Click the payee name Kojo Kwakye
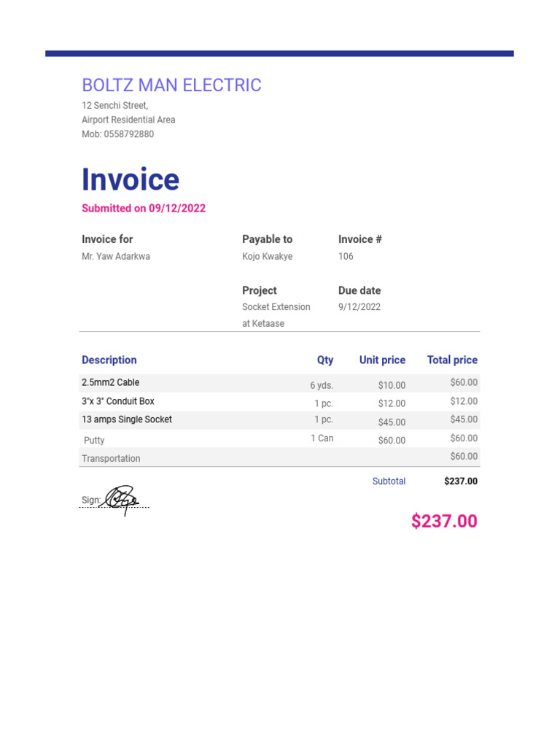The height and width of the screenshot is (747, 560). [267, 257]
